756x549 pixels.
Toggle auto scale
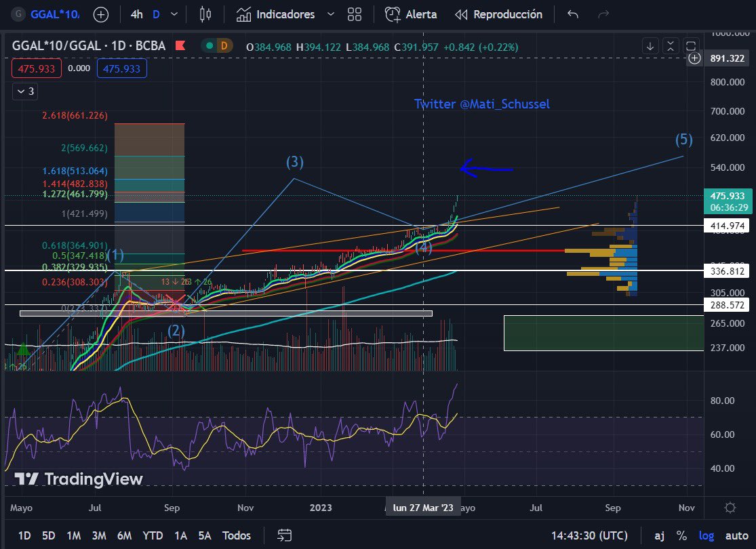(x=737, y=535)
